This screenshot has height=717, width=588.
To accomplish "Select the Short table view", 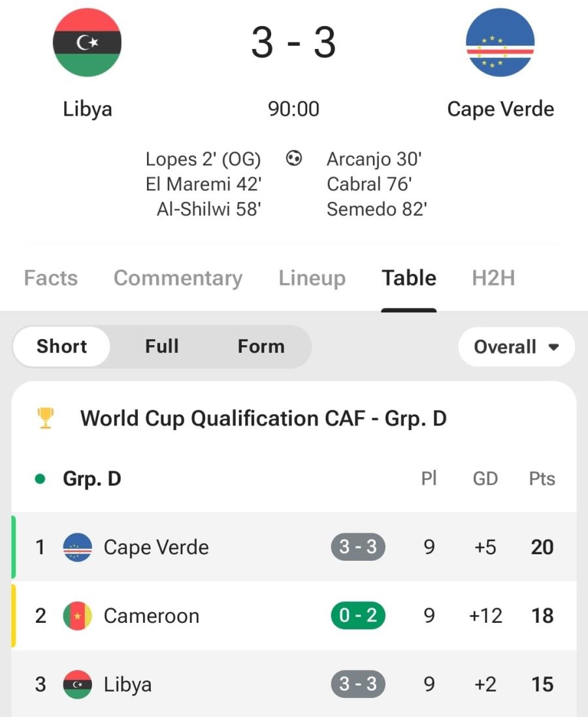I will click(x=61, y=346).
